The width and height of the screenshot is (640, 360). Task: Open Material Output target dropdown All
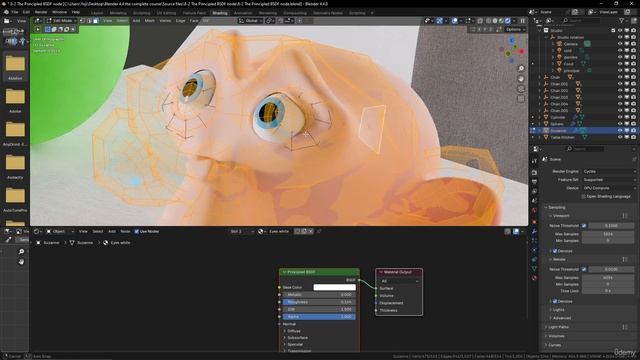[x=399, y=281]
